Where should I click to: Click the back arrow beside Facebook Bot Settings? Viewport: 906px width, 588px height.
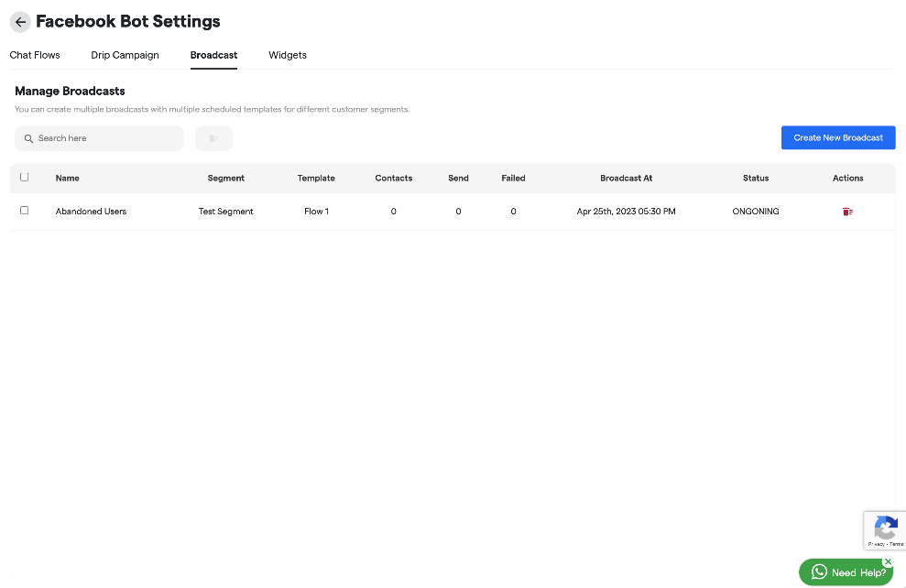pyautogui.click(x=20, y=22)
